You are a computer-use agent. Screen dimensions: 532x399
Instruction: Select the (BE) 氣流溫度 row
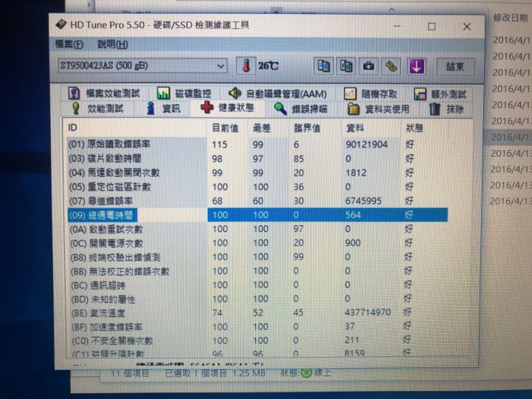tap(257, 313)
